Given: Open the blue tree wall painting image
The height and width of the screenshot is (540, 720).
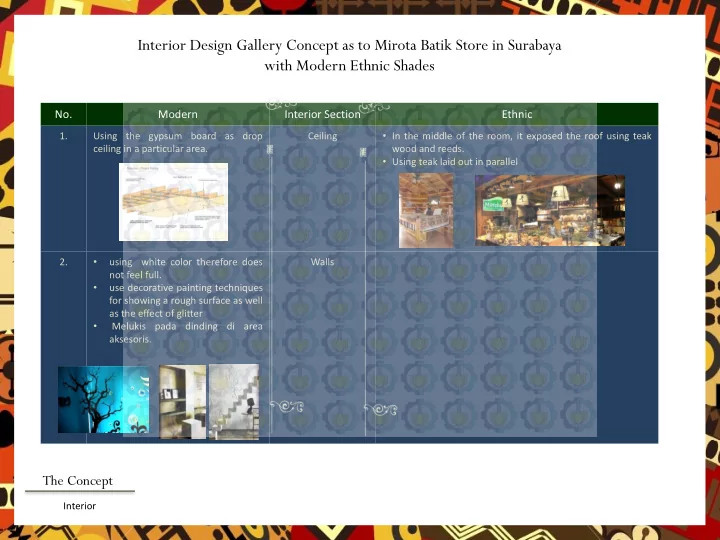Looking at the screenshot, I should click(x=104, y=399).
